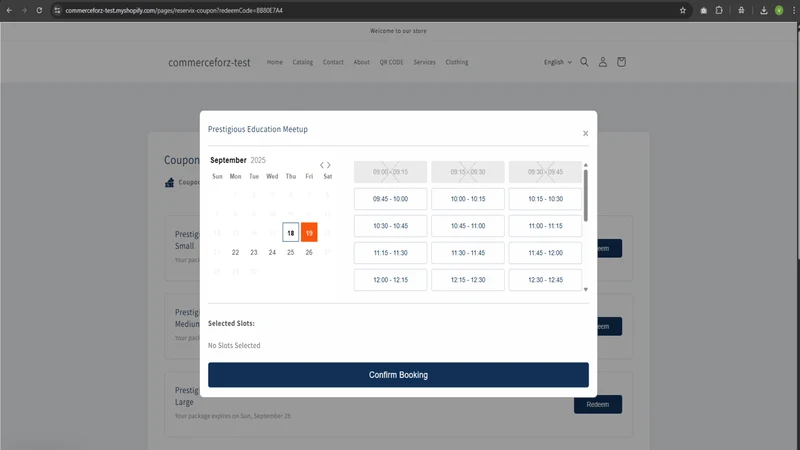Viewport: 800px width, 450px height.
Task: Pick September 23 date
Action: click(x=254, y=252)
